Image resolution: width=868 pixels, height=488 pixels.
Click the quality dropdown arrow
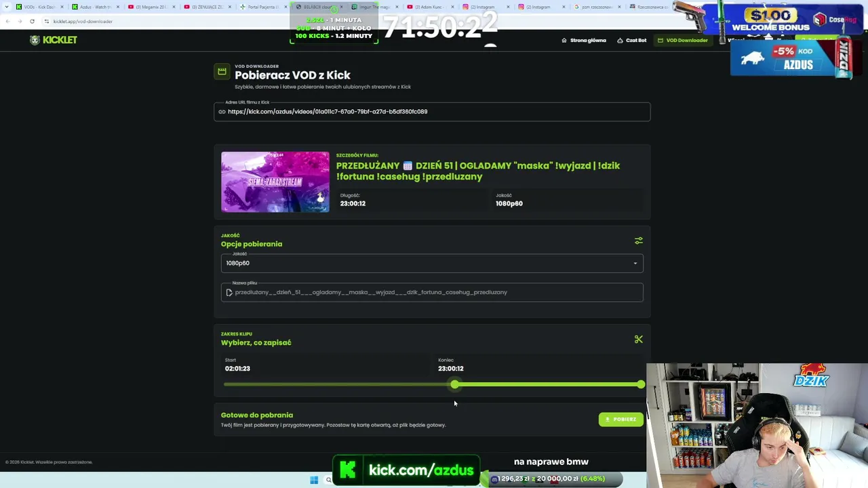pos(635,263)
